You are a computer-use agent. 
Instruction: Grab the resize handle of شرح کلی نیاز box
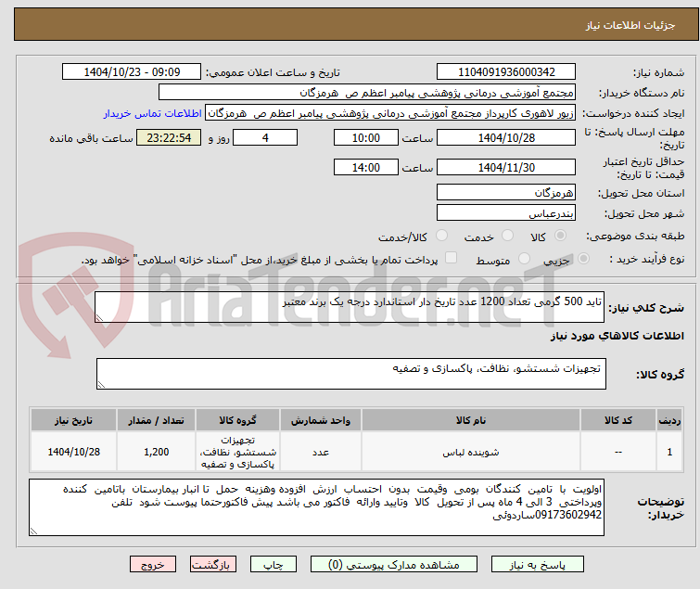99,318
